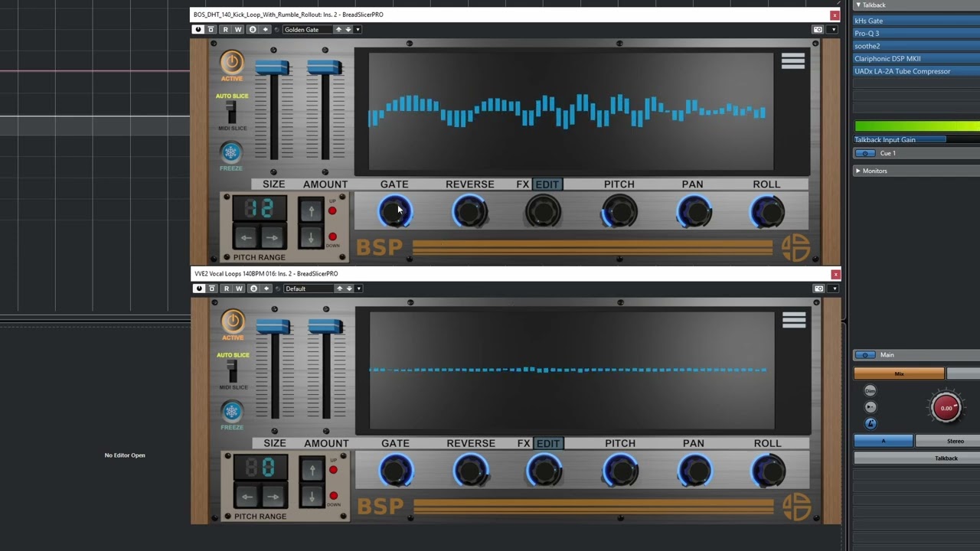980x551 pixels.
Task: Click snapshot camera icon in top window header
Action: pos(818,30)
